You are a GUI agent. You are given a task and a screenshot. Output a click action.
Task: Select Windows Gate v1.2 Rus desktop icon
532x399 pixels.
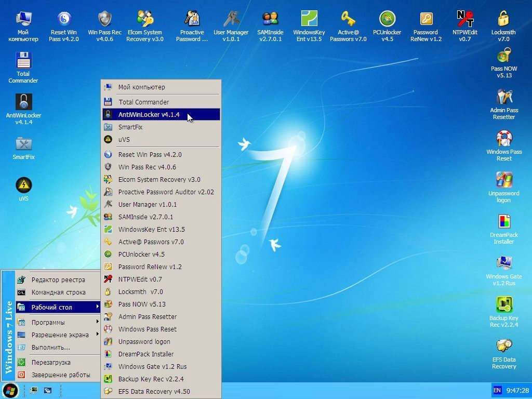pyautogui.click(x=504, y=271)
